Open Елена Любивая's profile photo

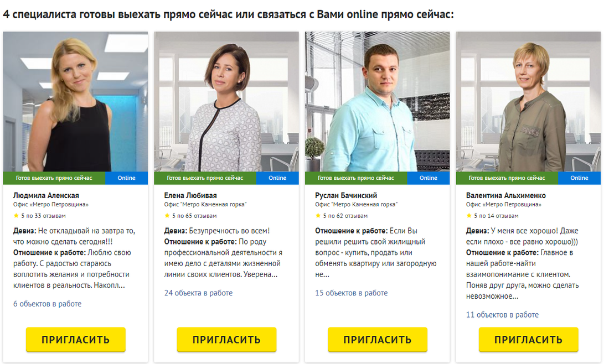[226, 102]
